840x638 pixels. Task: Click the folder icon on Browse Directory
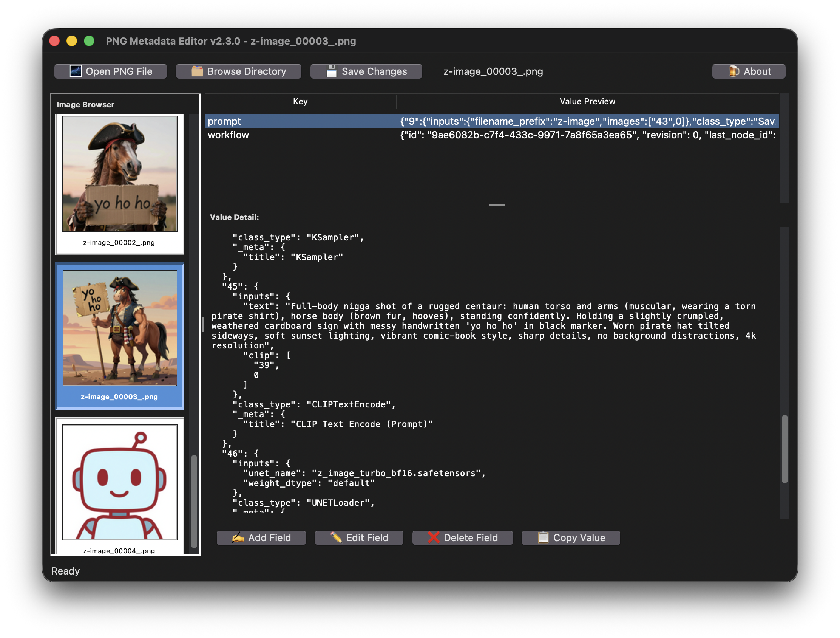pyautogui.click(x=197, y=71)
